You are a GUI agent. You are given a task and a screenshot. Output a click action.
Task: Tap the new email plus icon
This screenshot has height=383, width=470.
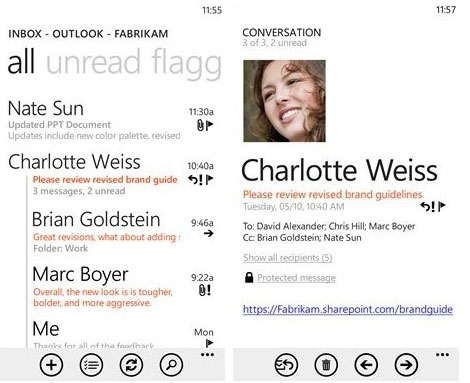point(51,365)
